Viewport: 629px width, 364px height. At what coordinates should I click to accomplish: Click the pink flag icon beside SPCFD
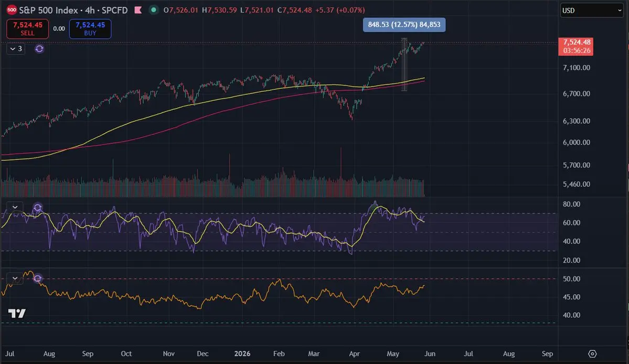pyautogui.click(x=138, y=10)
